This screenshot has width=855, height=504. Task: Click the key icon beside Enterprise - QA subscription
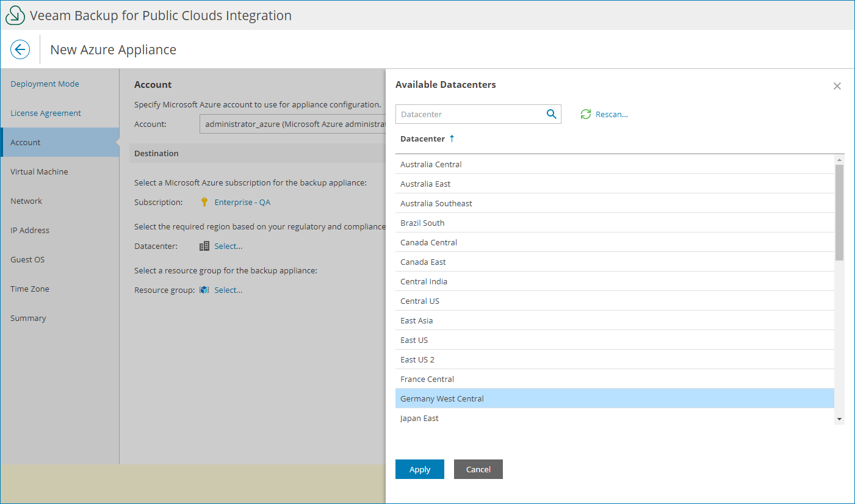tap(204, 202)
